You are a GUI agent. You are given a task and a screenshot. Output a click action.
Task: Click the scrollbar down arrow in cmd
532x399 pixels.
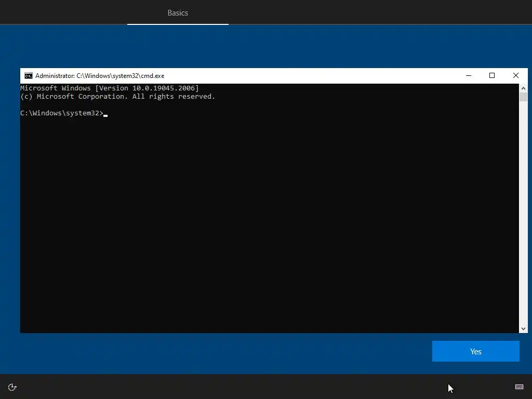coord(523,328)
